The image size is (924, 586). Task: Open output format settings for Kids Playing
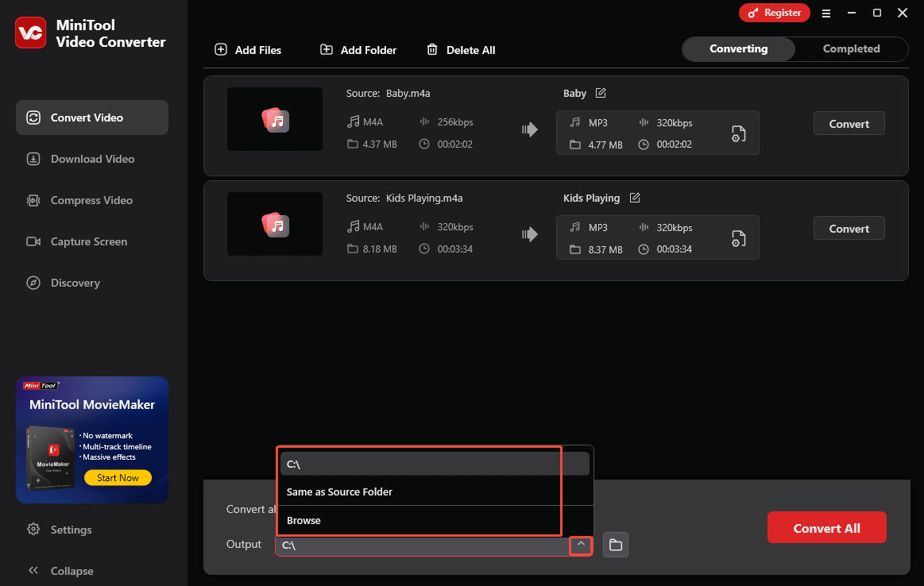tap(738, 238)
